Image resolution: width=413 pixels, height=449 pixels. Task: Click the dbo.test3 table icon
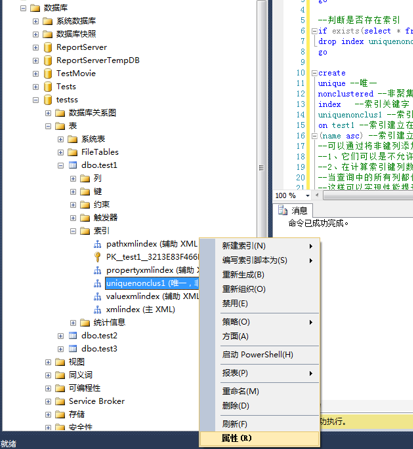tap(73, 349)
